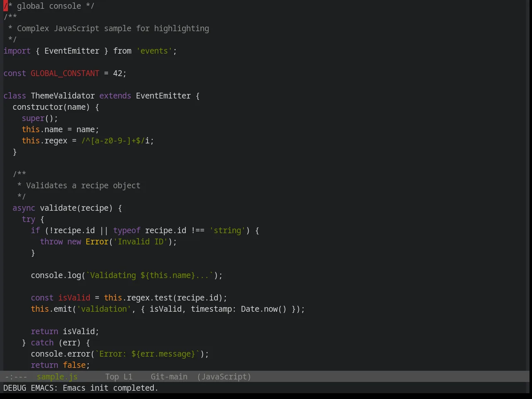Click the `Validating ${this.name}...` template string

click(150, 275)
